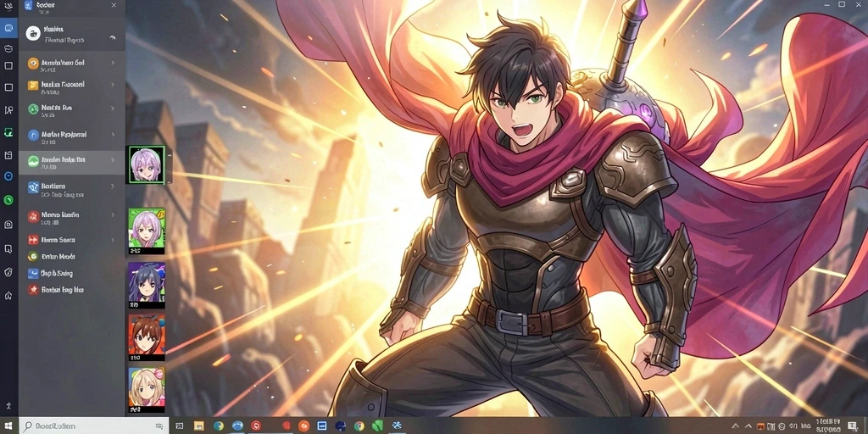The width and height of the screenshot is (868, 434).
Task: Expand the chevron on the green music note row
Action: coord(113,108)
